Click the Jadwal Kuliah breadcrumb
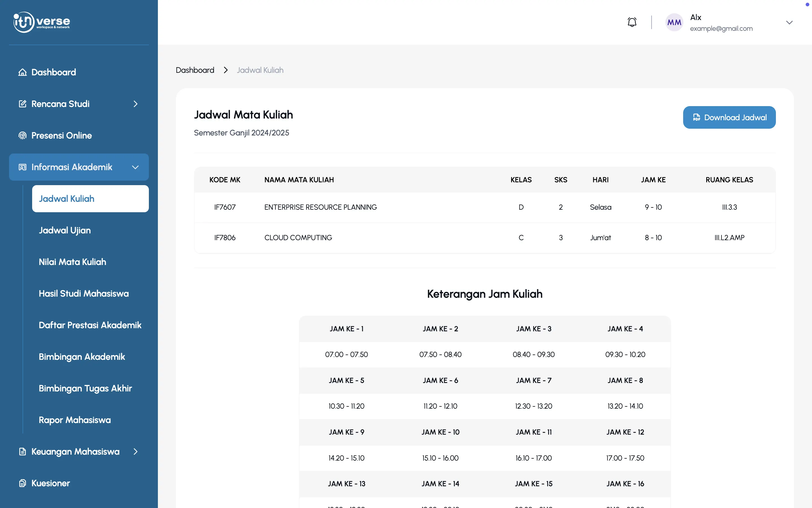Screen dimensions: 812x508 pos(260,70)
